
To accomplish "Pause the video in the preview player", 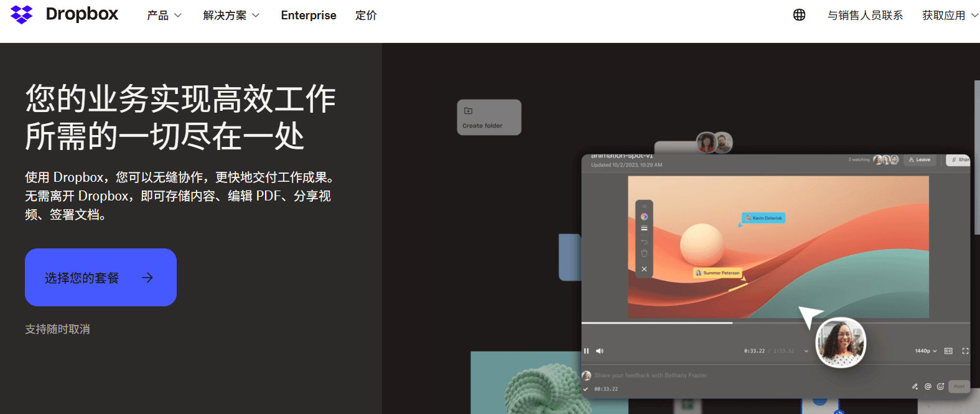I will tap(586, 351).
